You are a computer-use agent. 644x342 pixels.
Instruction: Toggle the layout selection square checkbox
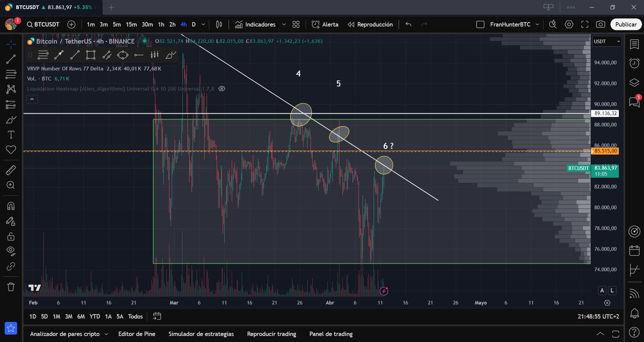480,25
